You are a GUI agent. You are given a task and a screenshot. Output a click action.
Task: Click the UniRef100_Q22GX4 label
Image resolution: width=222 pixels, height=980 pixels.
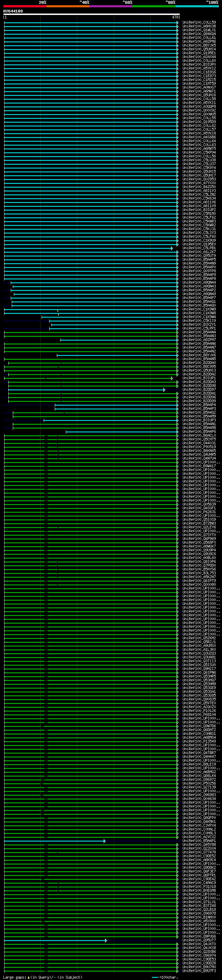pyautogui.click(x=199, y=848)
